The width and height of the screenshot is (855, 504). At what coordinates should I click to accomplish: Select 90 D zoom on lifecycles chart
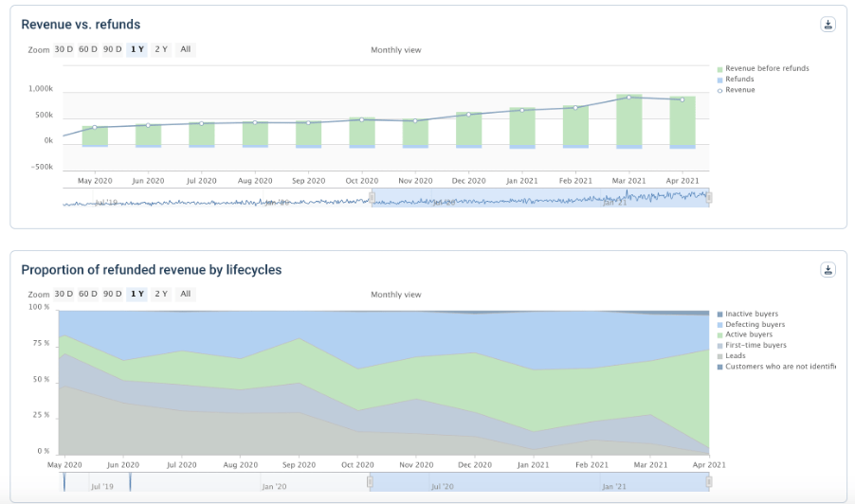click(x=112, y=294)
